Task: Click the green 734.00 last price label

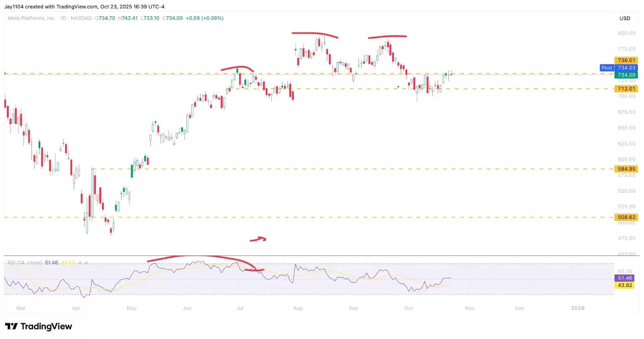Action: coord(626,75)
